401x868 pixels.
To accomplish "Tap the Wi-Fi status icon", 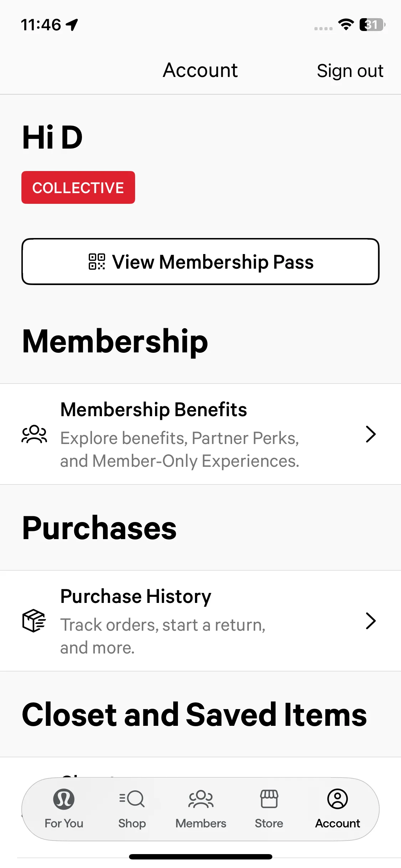I will 346,25.
